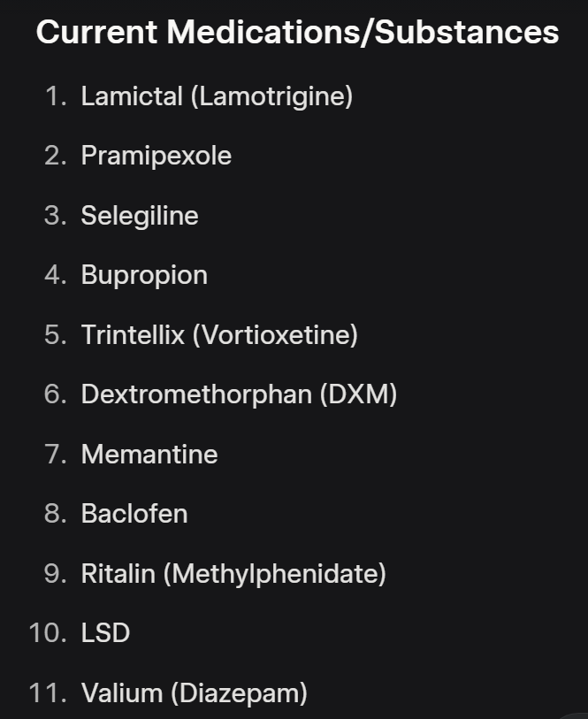Select Trintellix (Vortioxetine) text
The height and width of the screenshot is (719, 588).
(219, 335)
